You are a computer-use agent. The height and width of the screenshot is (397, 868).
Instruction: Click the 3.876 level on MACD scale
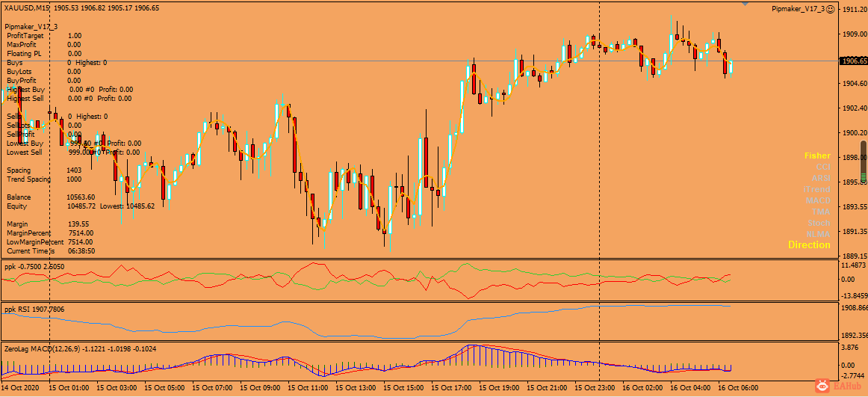click(850, 347)
